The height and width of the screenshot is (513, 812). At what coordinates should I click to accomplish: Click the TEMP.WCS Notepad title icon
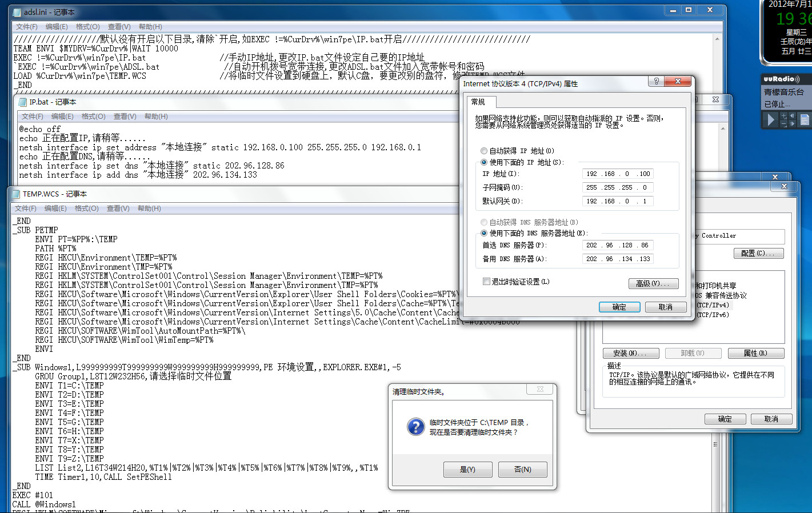pyautogui.click(x=17, y=194)
